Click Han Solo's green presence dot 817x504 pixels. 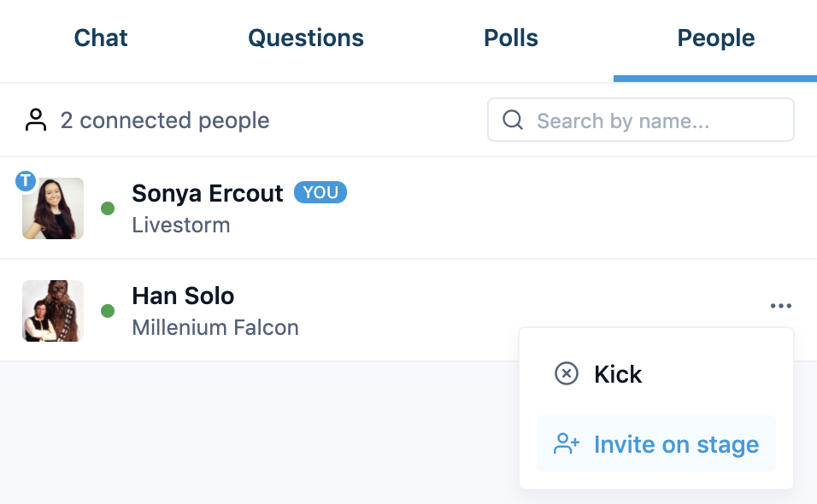[107, 311]
